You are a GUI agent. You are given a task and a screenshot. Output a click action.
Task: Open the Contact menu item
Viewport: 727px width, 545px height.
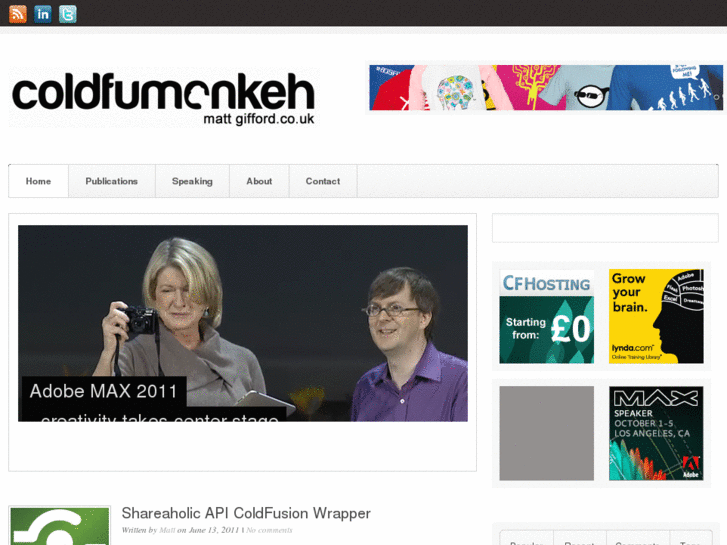coord(323,181)
